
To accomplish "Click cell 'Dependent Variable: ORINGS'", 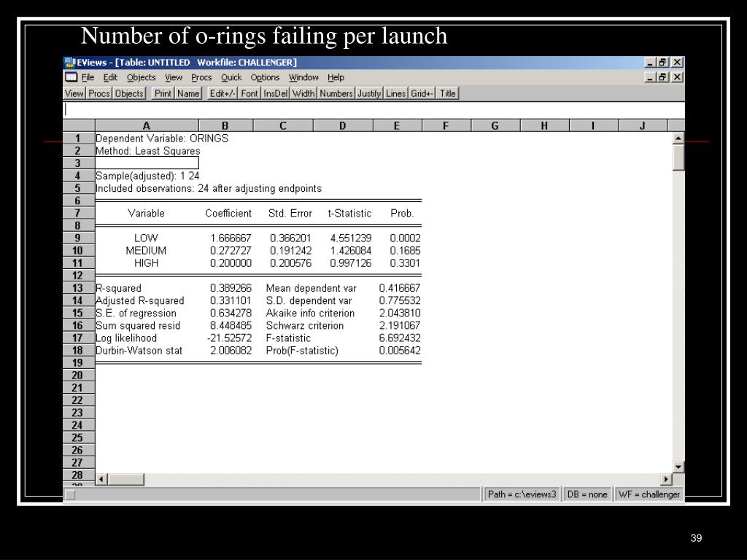I will (x=162, y=139).
